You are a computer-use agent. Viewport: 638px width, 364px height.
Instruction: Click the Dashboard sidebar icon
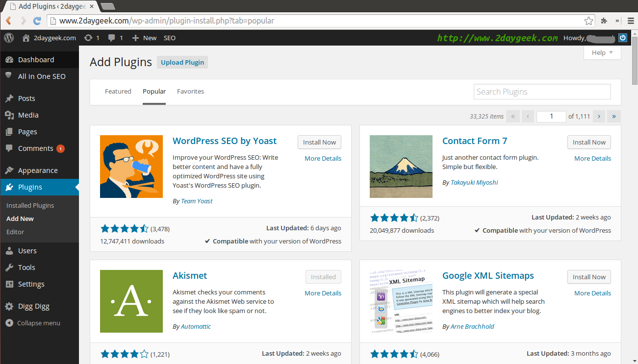coord(9,60)
